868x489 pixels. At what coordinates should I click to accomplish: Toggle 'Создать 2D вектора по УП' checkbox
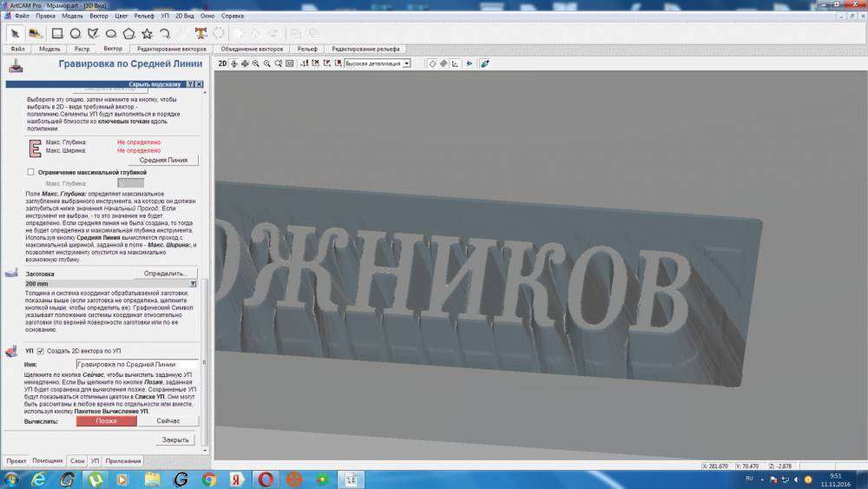(40, 350)
